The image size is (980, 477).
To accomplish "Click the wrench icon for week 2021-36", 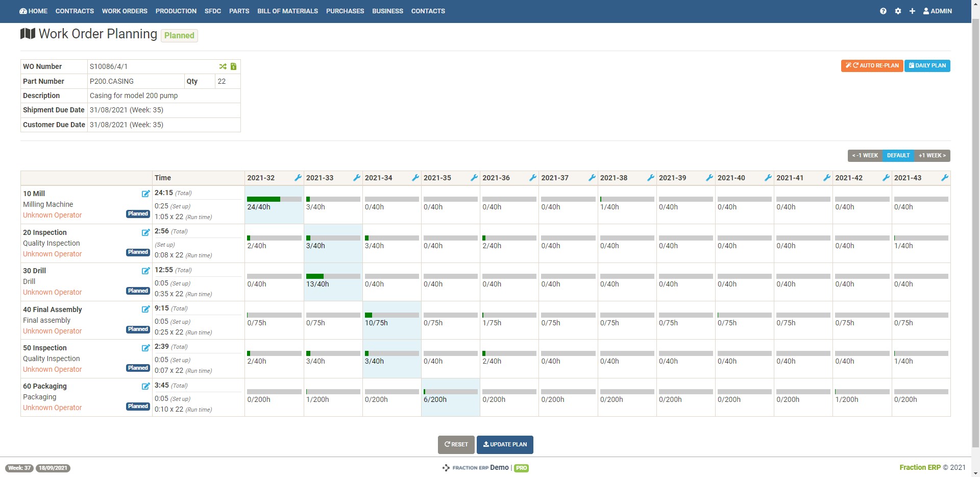I will tap(532, 178).
